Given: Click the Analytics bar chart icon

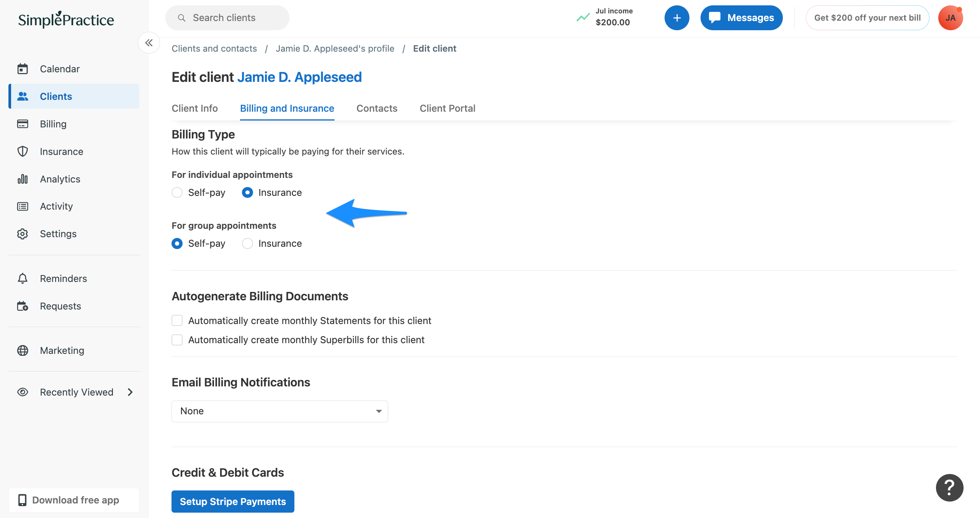Looking at the screenshot, I should point(23,179).
